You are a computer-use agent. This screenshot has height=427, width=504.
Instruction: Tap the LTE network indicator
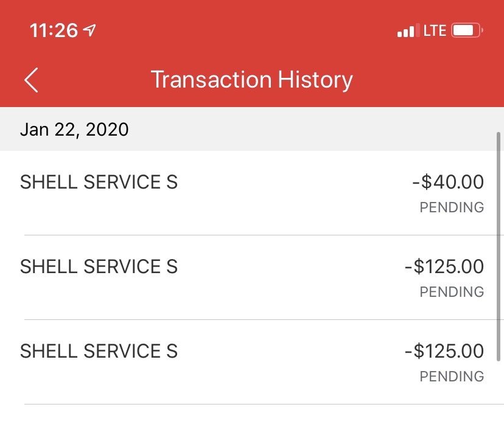(x=435, y=30)
